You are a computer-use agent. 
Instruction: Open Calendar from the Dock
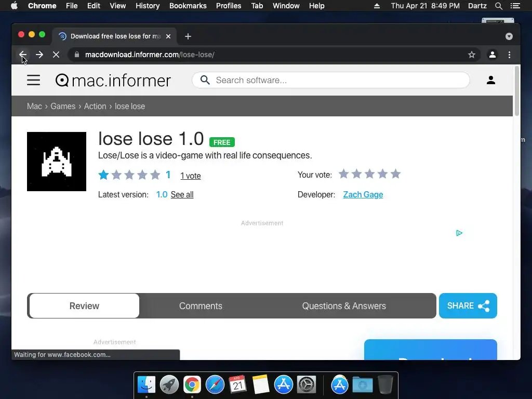(237, 384)
